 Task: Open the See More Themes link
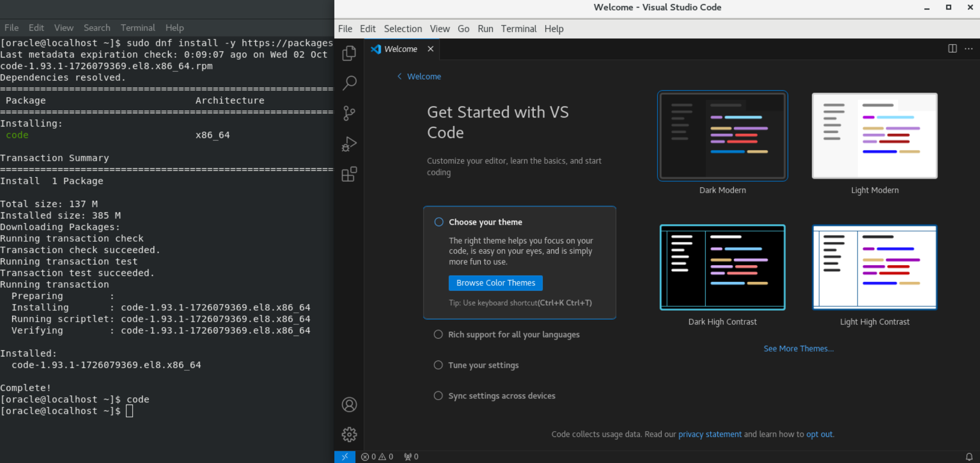(798, 348)
